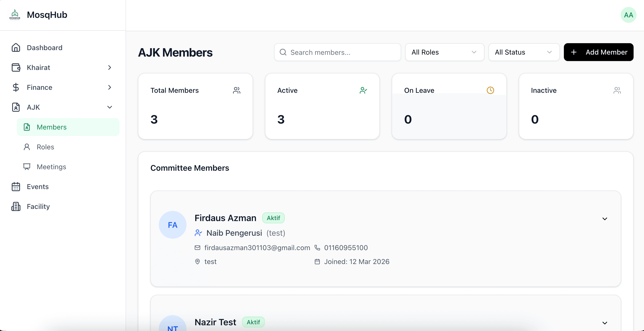
Task: Select the On Leave stat card
Action: pyautogui.click(x=449, y=106)
